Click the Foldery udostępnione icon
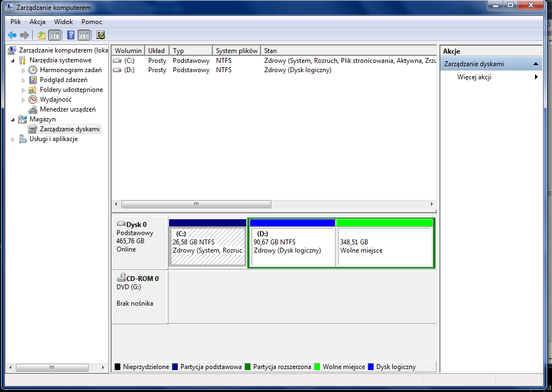The width and height of the screenshot is (552, 392). click(32, 90)
